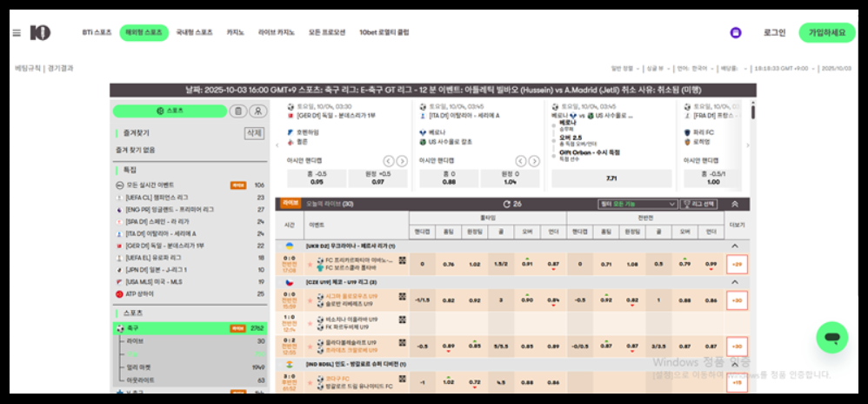Viewport: 868px width, 404px height.
Task: Show previous market on 호펜하임 card
Action: [389, 161]
